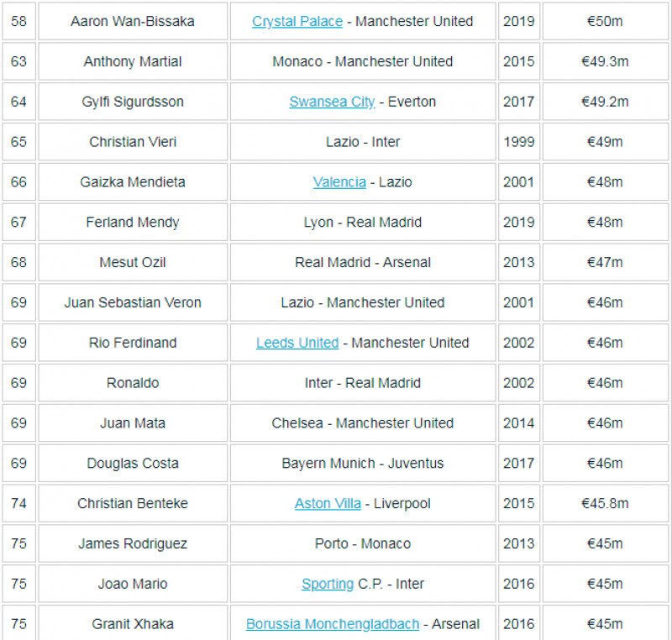Viewport: 672px width, 640px height.
Task: Select the rank 74 cell
Action: click(x=18, y=504)
